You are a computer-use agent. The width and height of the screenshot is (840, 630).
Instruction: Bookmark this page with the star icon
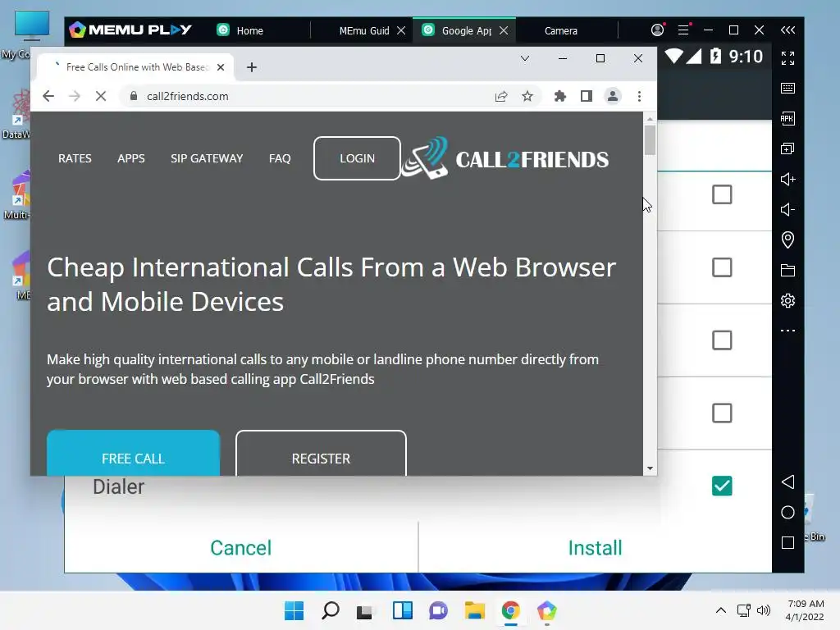coord(527,97)
